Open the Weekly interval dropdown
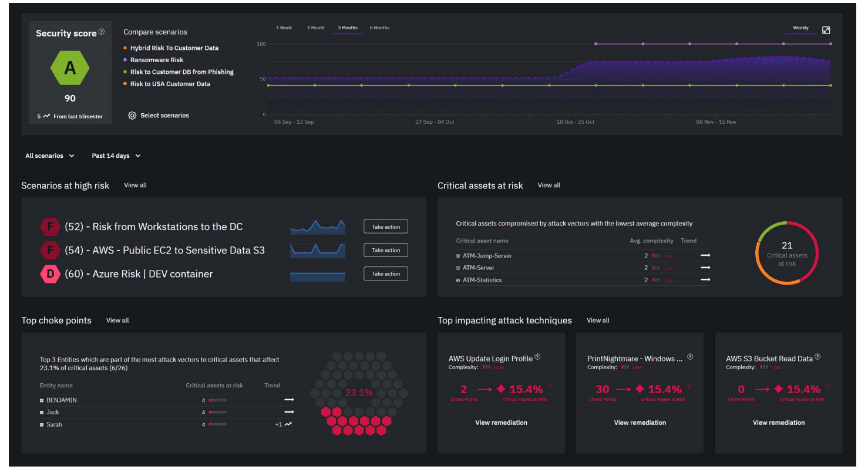The image size is (868, 473). click(x=801, y=28)
